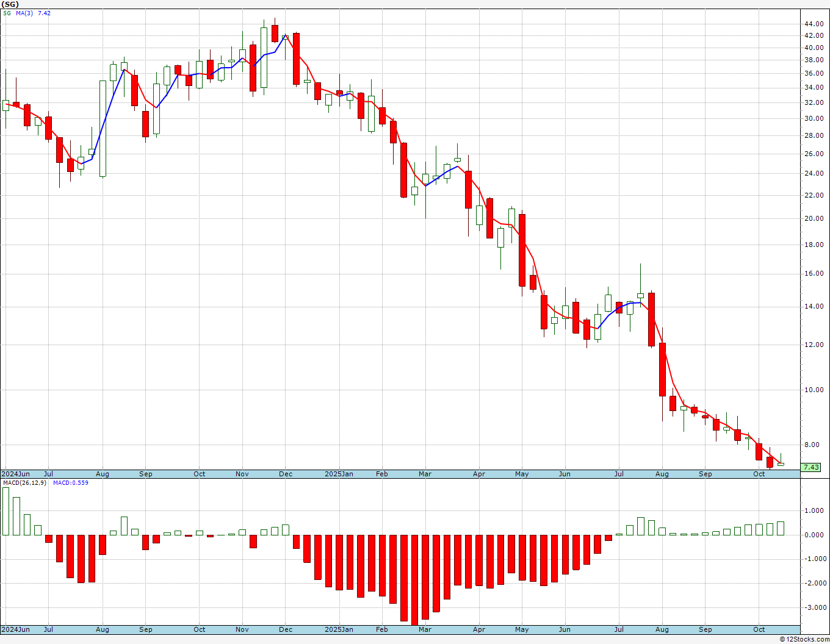Click Dec on the MACD panel time axis
Image resolution: width=830 pixels, height=644 pixels.
pyautogui.click(x=286, y=629)
